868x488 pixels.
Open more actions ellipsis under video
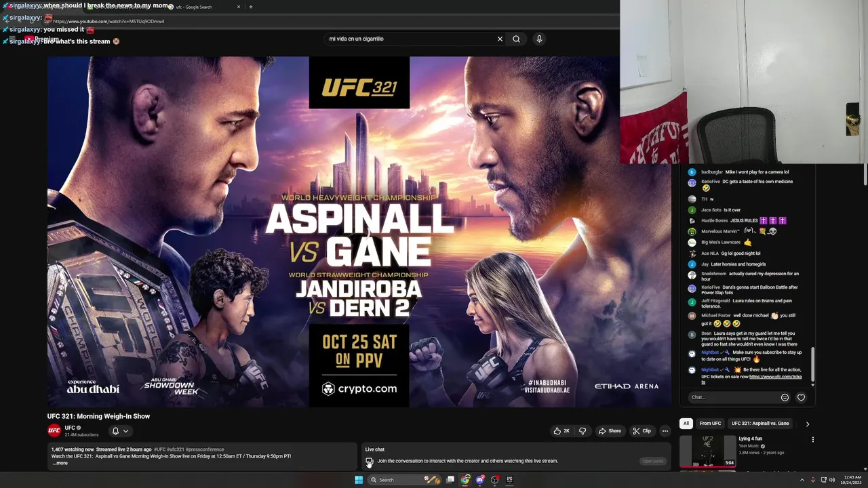(665, 431)
